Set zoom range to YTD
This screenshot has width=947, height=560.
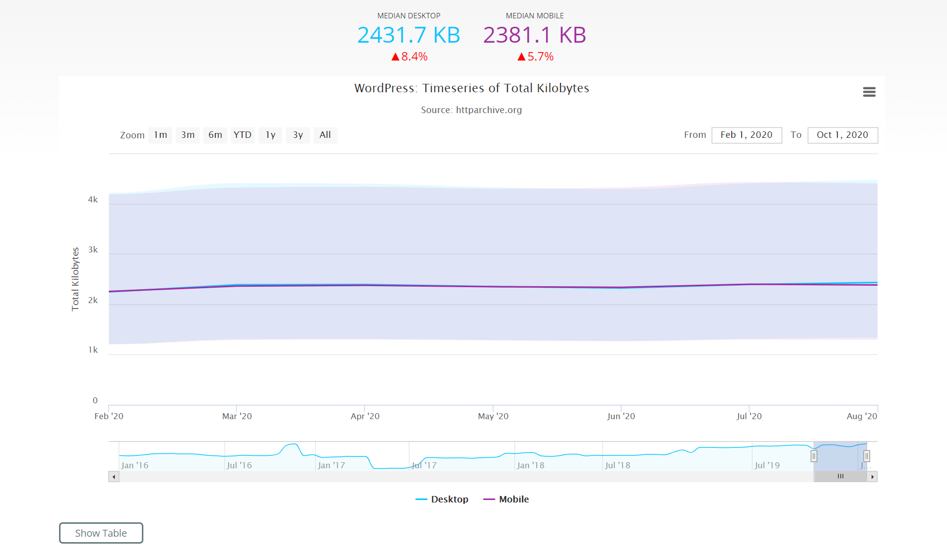click(243, 135)
